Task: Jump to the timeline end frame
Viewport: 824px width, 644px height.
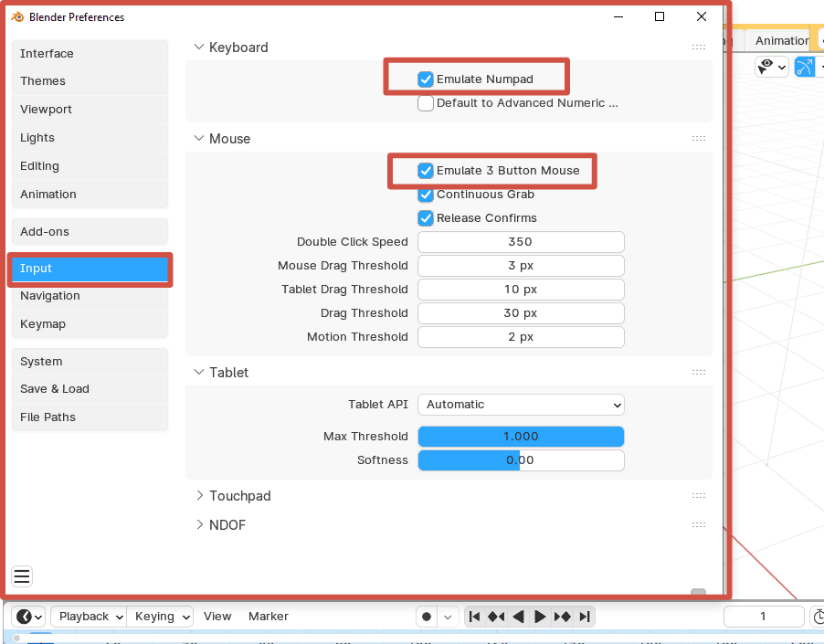Action: [585, 617]
